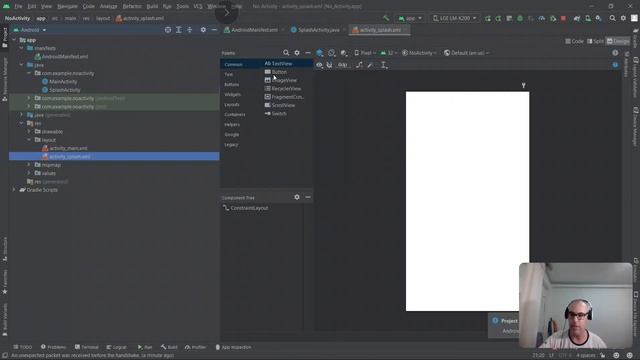
Task: Minimize the Component Tree panel
Action: coord(308,197)
